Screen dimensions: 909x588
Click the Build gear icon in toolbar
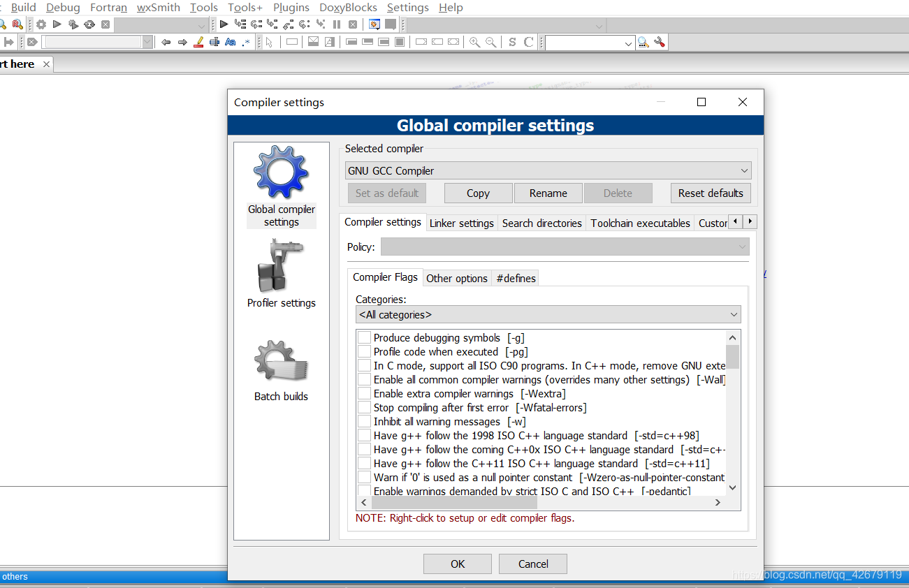41,24
